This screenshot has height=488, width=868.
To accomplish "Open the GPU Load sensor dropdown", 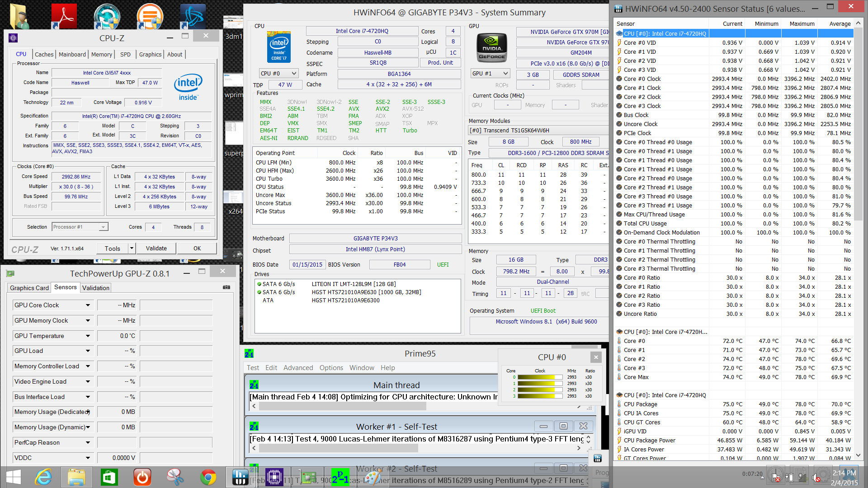I will [x=88, y=351].
